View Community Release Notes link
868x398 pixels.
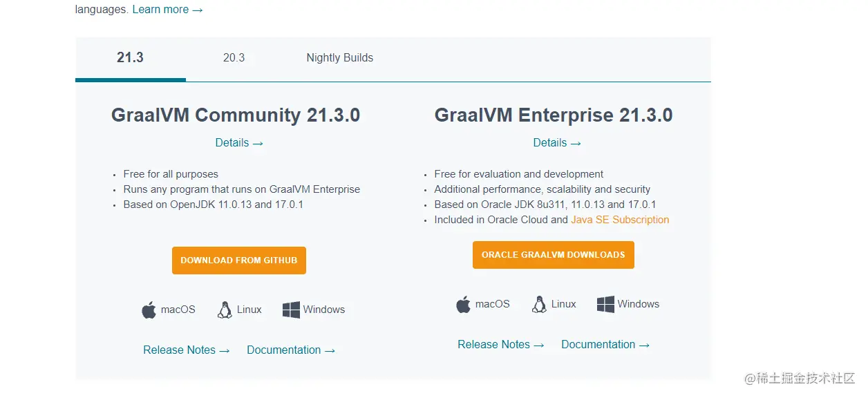click(x=186, y=350)
